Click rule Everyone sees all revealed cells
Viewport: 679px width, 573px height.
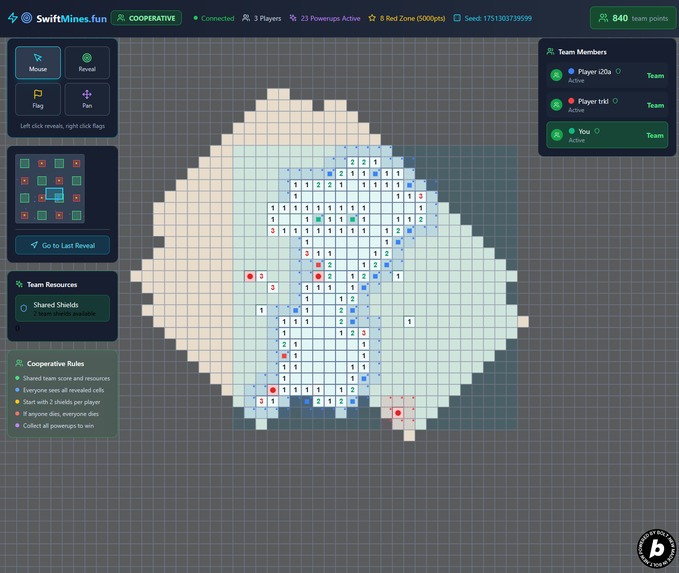[63, 390]
